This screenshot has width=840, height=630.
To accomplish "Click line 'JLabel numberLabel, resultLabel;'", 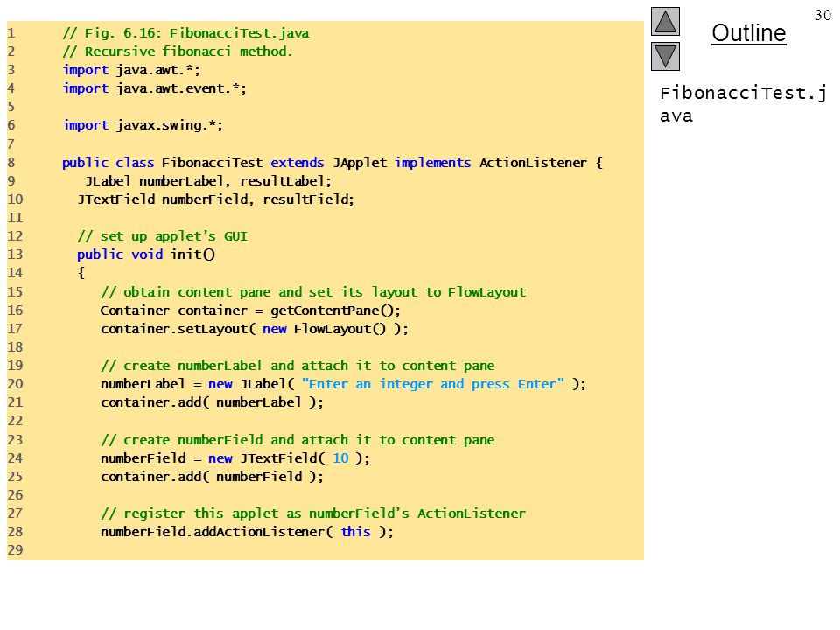I will click(x=208, y=181).
